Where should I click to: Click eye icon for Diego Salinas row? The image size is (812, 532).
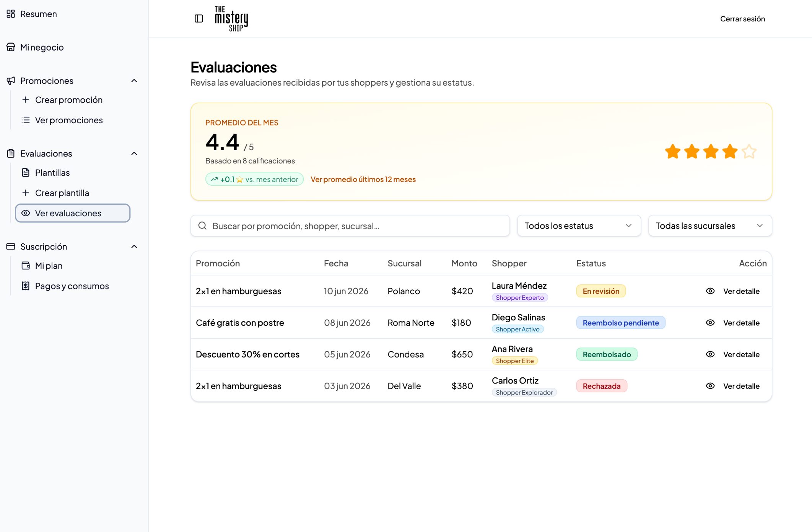point(710,323)
